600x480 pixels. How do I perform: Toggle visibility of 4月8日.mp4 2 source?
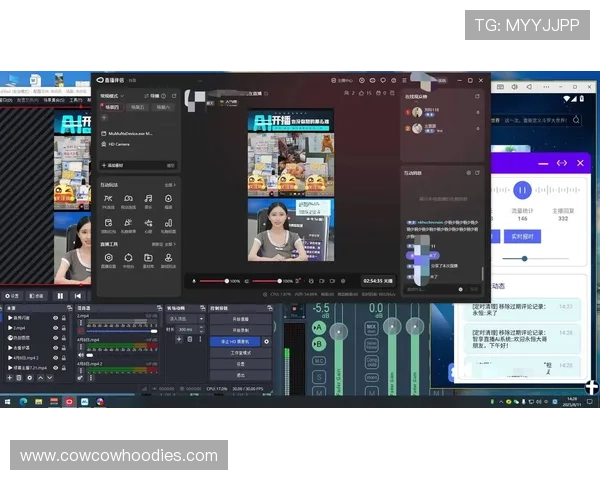pos(55,358)
